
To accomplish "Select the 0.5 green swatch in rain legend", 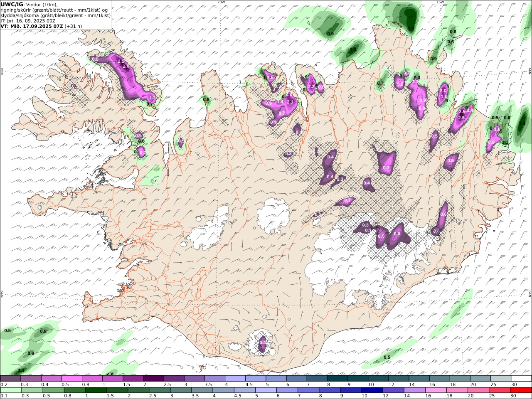I will (x=53, y=390).
